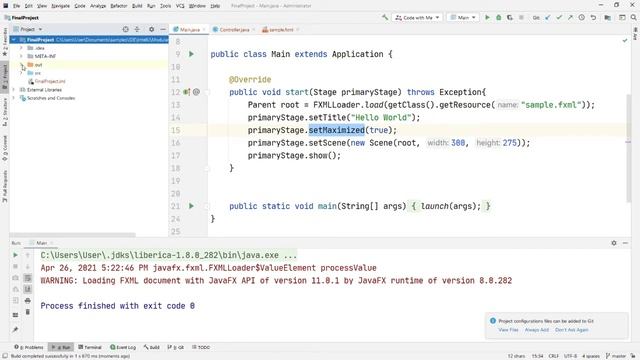Viewport: 640px width, 360px height.
Task: Click Always Add in Git notification
Action: 537,330
